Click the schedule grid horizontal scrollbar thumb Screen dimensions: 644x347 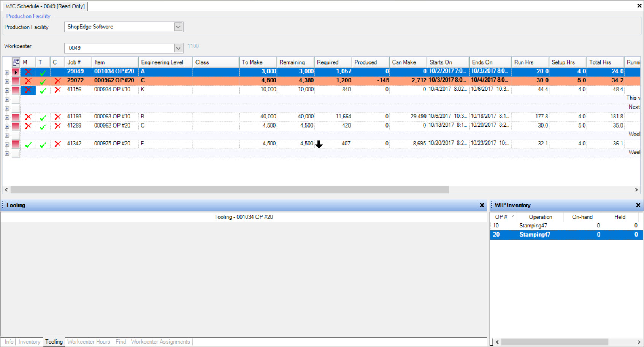click(x=230, y=189)
